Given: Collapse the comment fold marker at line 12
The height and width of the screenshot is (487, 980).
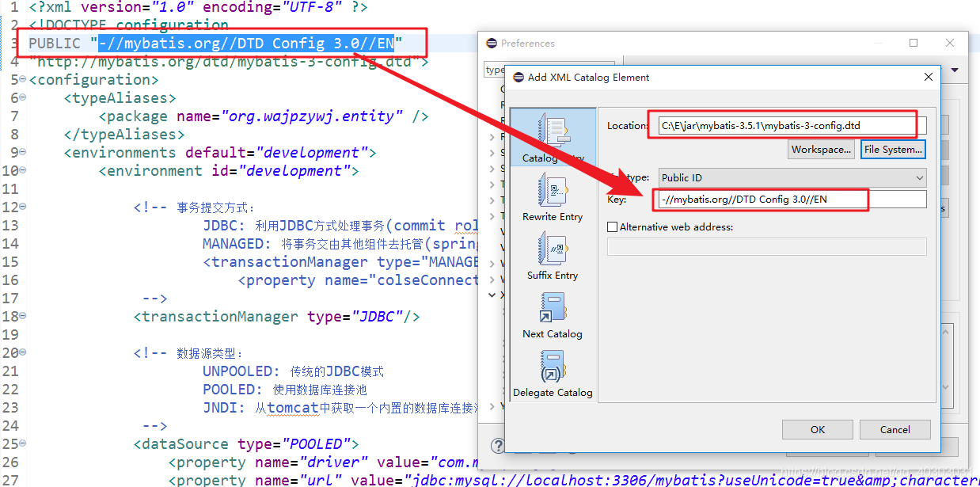Looking at the screenshot, I should (x=24, y=207).
